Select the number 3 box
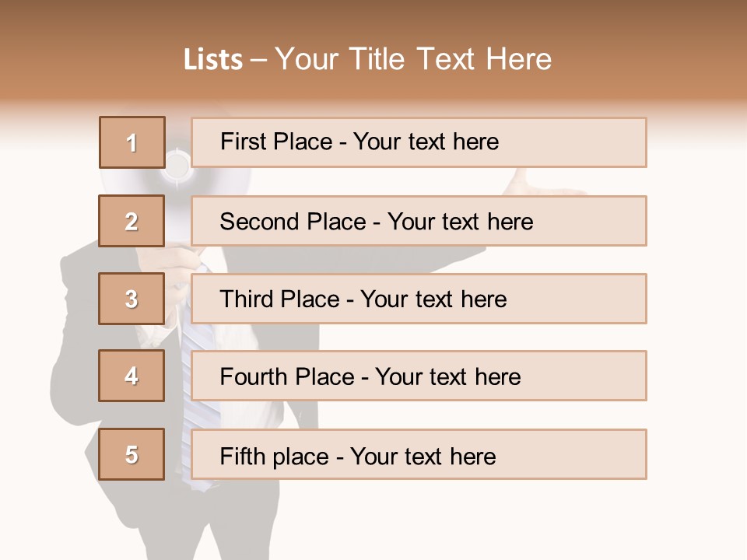 (132, 299)
